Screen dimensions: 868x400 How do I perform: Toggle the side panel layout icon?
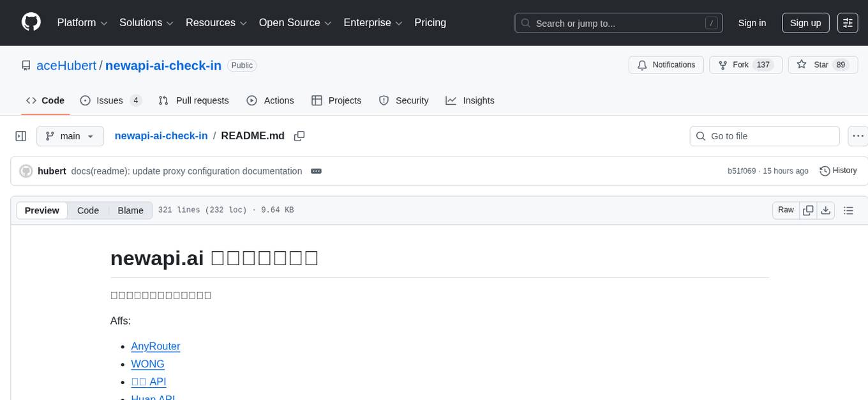21,135
